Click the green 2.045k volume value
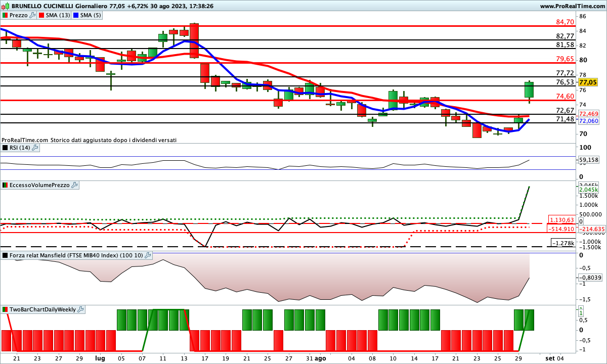The image size is (607, 364). (x=589, y=190)
